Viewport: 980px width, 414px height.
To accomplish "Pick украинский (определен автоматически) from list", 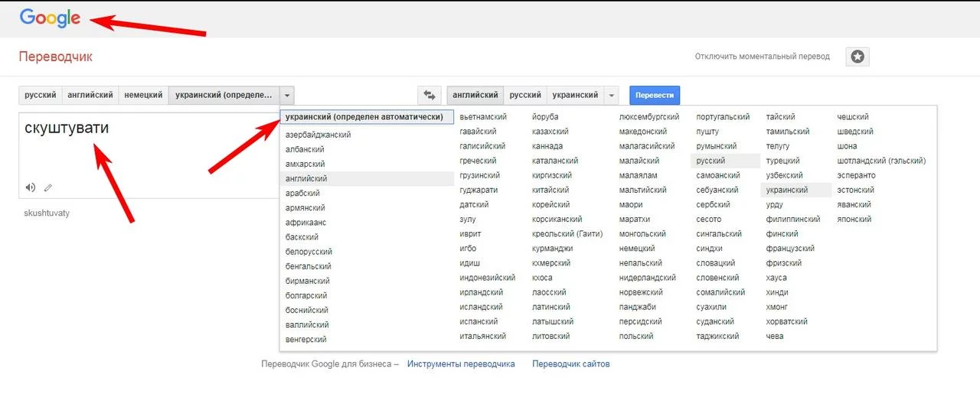I will pos(367,117).
